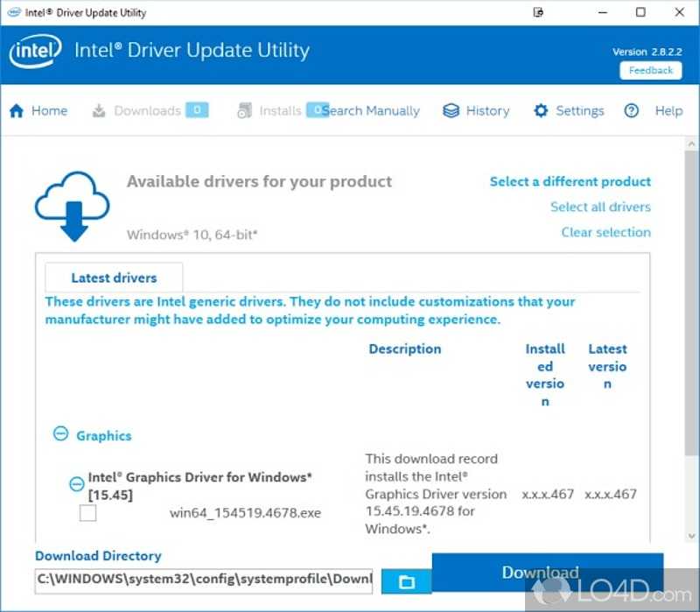Click the Latest version column header
Viewport: 700px width, 612px height.
pyautogui.click(x=607, y=366)
